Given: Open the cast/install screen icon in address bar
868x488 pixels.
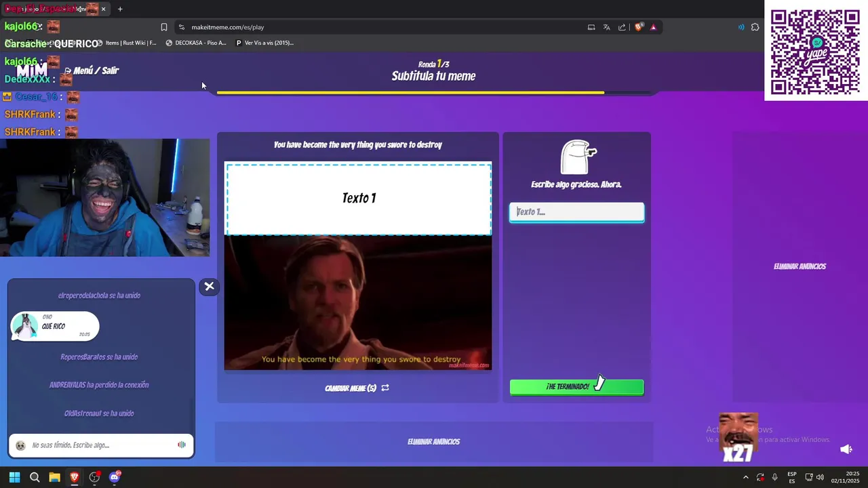Looking at the screenshot, I should coord(591,27).
